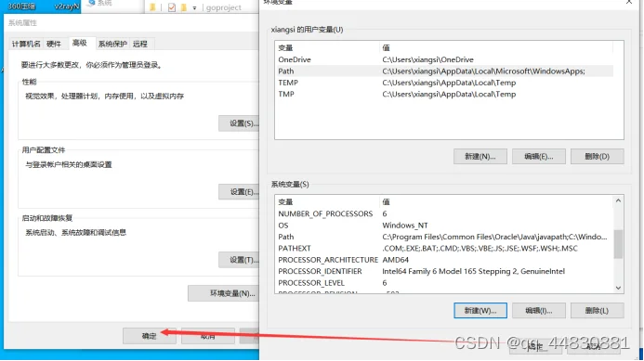Switch to the 远程 tab
The height and width of the screenshot is (361, 644).
(x=140, y=44)
